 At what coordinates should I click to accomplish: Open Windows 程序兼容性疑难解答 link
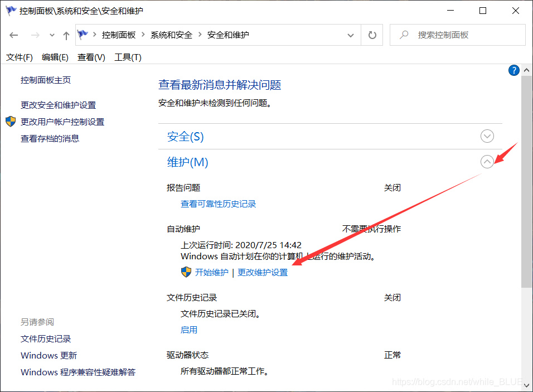[78, 372]
